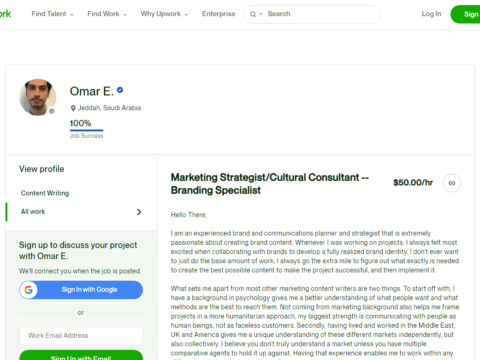The image size is (480, 360).
Task: Click the blue verified badge beside Omar E.
Action: tap(120, 90)
